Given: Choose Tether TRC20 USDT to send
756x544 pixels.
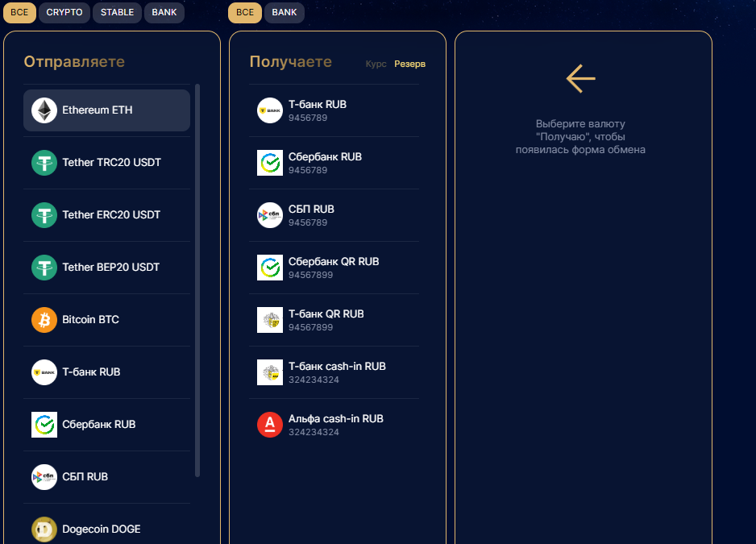Looking at the screenshot, I should [106, 163].
